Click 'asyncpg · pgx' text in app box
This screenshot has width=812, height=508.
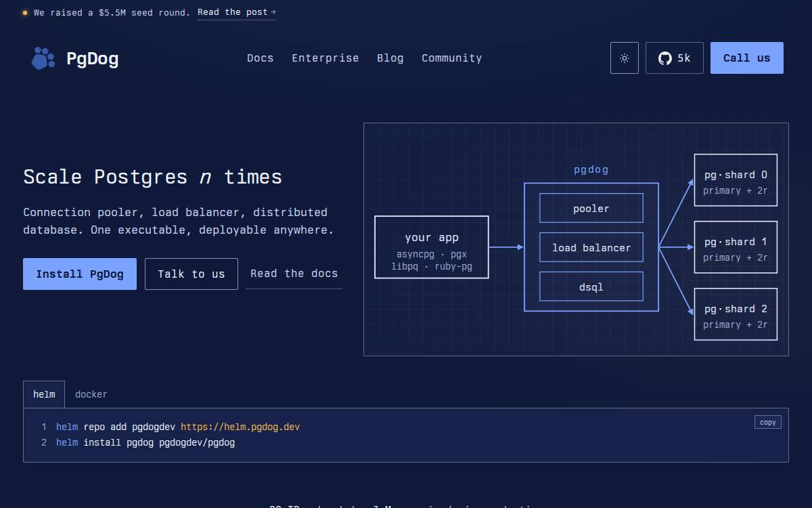pyautogui.click(x=432, y=255)
